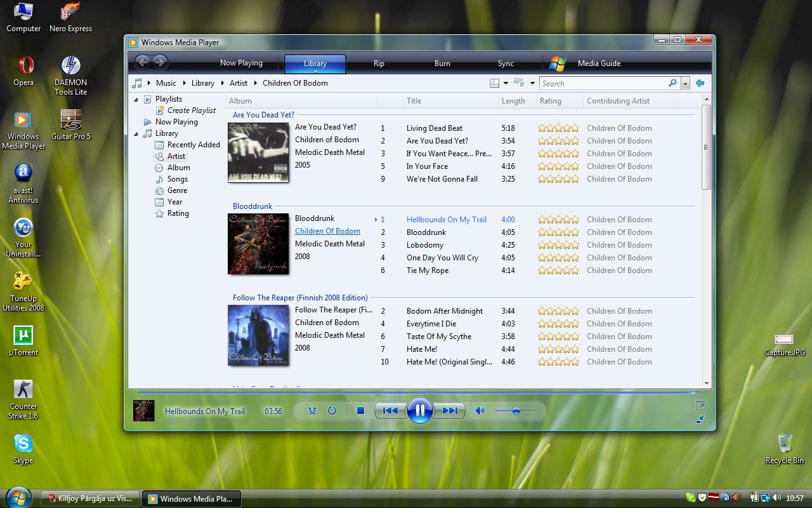Viewport: 812px width, 508px height.
Task: Toggle repeat in the player controls
Action: click(332, 411)
